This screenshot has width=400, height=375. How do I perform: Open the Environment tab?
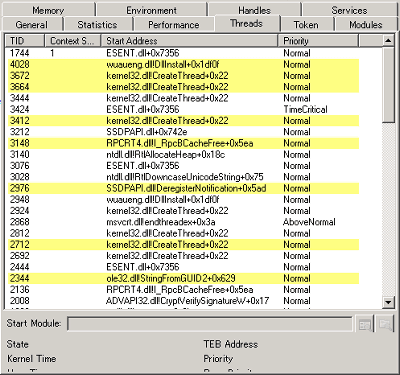151,10
